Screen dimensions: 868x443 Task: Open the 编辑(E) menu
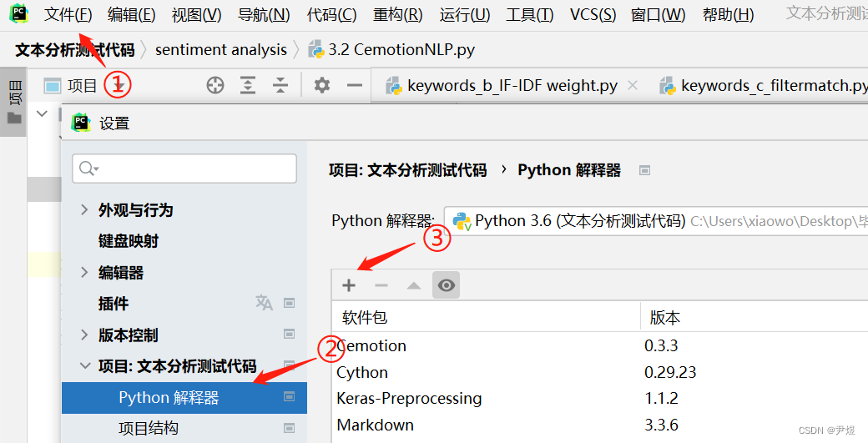point(131,15)
